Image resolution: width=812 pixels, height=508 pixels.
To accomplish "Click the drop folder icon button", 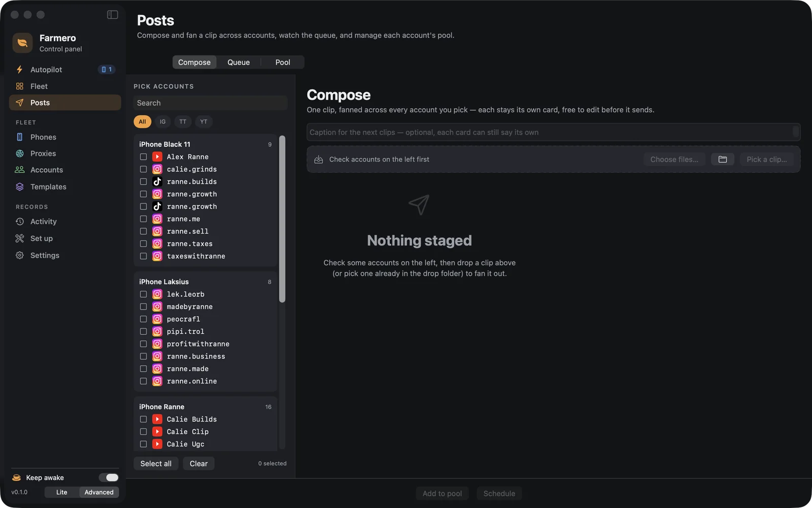I will (x=723, y=160).
